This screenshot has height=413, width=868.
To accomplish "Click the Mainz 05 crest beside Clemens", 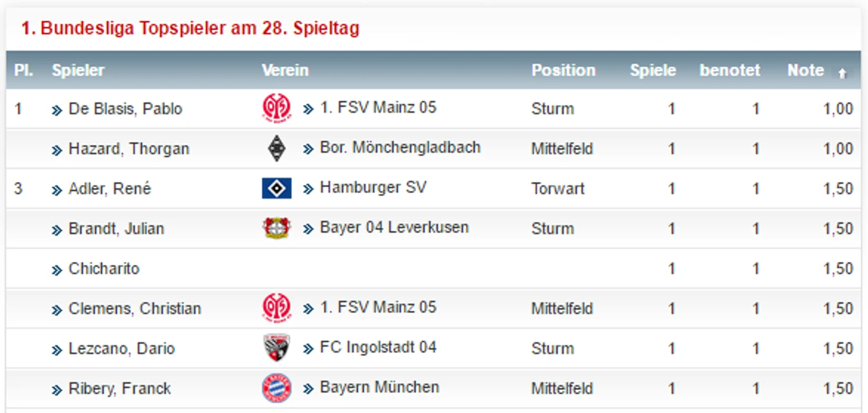I will [x=276, y=308].
